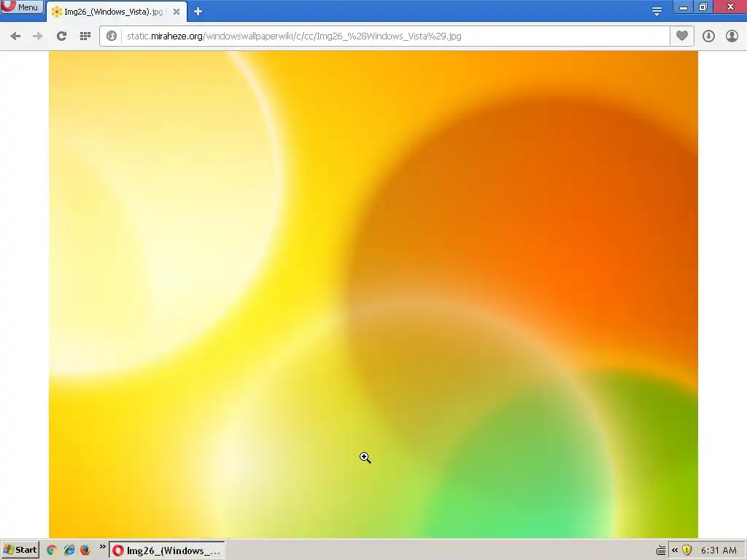This screenshot has height=560, width=747.
Task: Zoom into the Vista wallpaper image
Action: coord(373,295)
